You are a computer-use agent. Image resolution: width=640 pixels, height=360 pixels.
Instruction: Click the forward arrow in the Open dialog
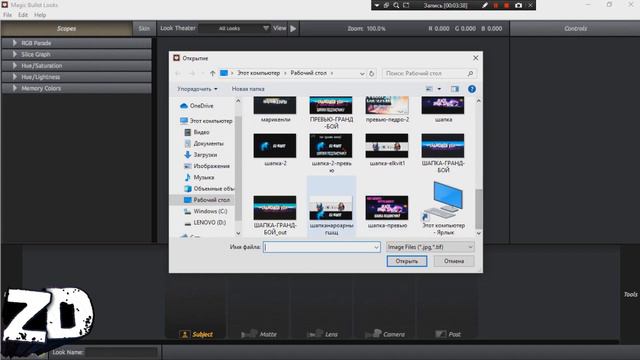pyautogui.click(x=192, y=73)
